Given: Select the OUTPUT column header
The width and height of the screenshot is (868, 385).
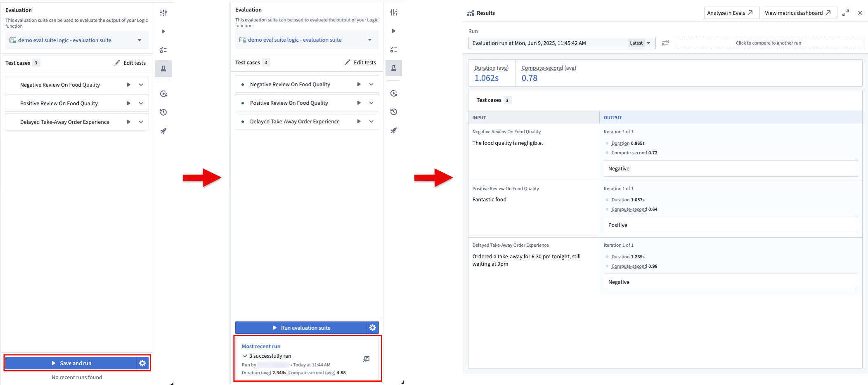Looking at the screenshot, I should tap(613, 118).
